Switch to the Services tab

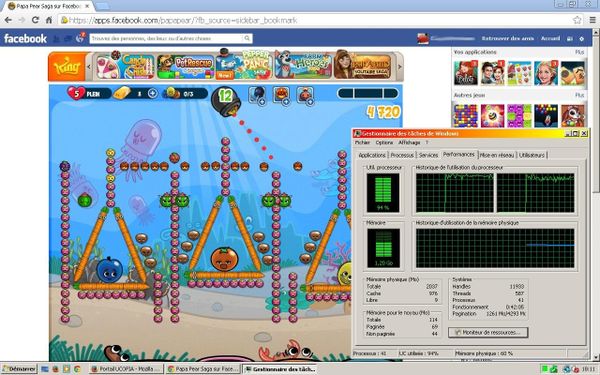tap(428, 155)
